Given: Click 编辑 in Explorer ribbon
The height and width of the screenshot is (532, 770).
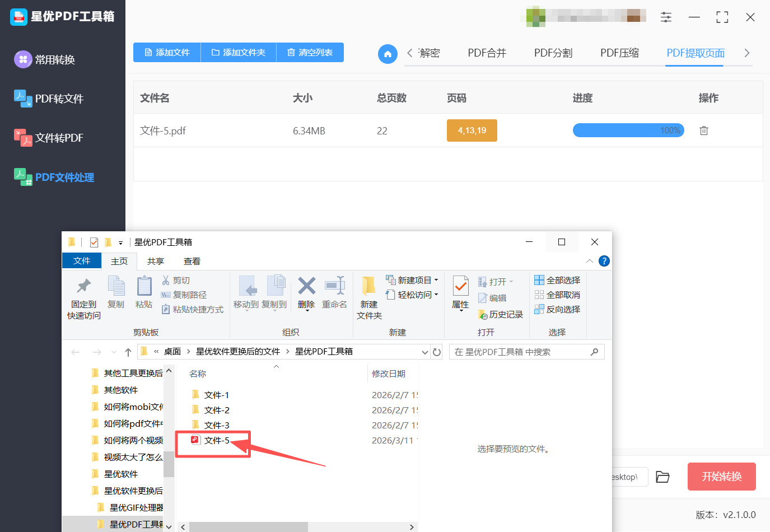Looking at the screenshot, I should 492,298.
